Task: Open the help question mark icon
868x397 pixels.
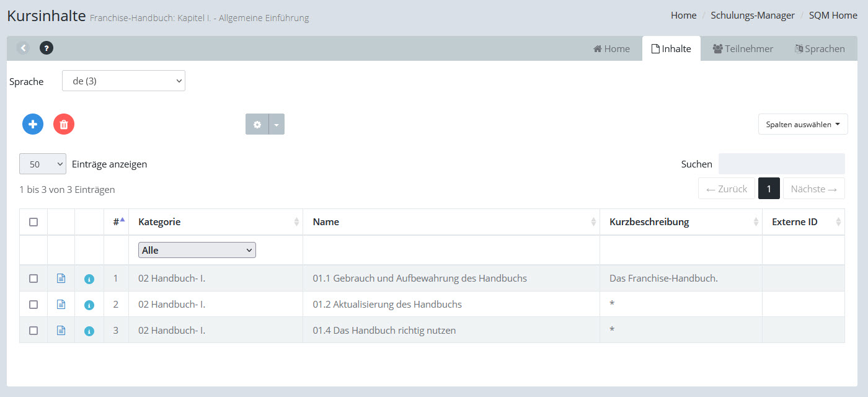Action: click(x=46, y=48)
